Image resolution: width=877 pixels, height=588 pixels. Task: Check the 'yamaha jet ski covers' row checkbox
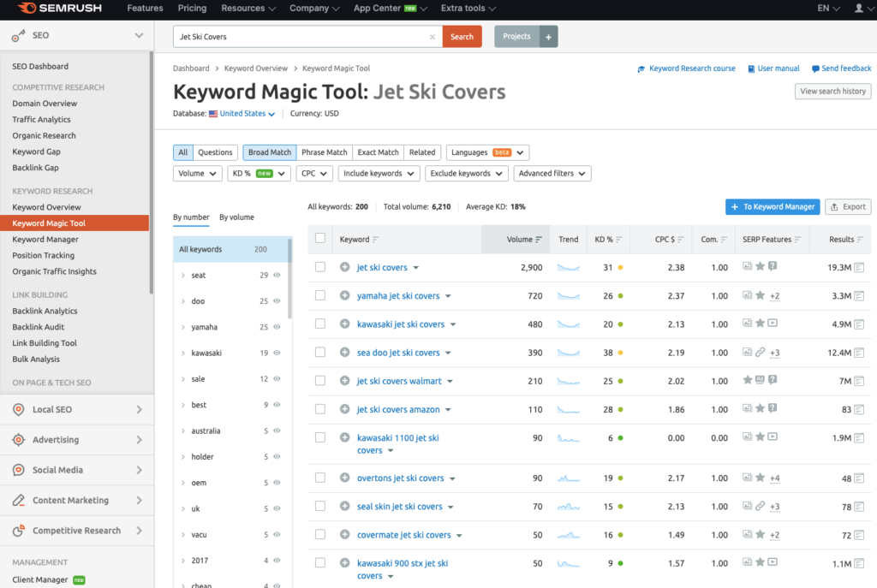[320, 295]
